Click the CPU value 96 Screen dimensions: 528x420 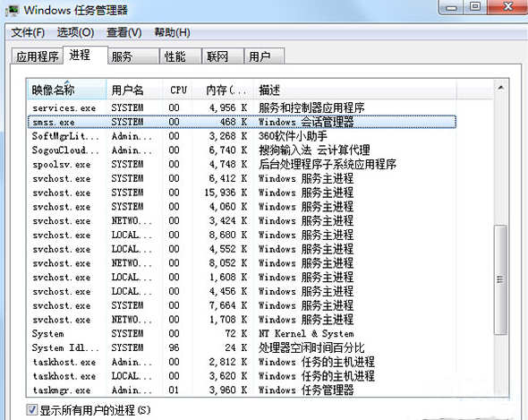click(175, 347)
